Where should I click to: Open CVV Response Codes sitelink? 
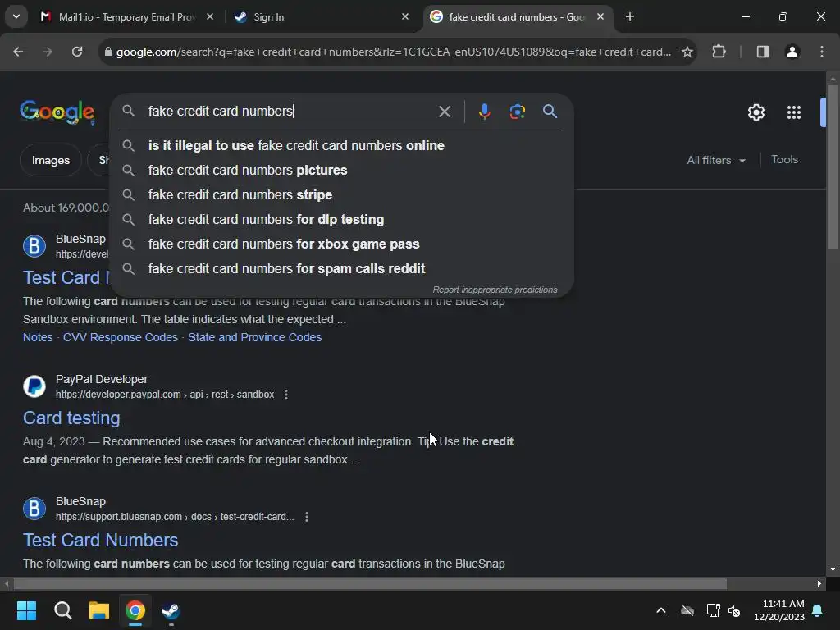pyautogui.click(x=120, y=337)
